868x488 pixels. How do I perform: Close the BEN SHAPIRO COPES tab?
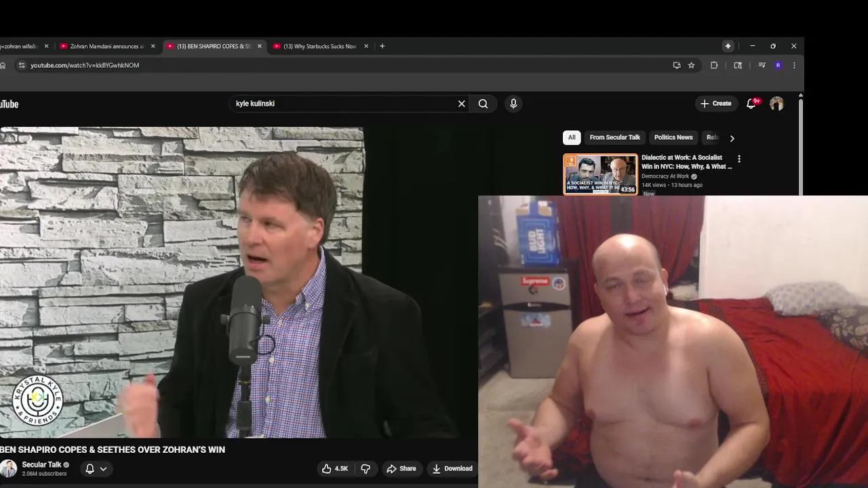[260, 46]
